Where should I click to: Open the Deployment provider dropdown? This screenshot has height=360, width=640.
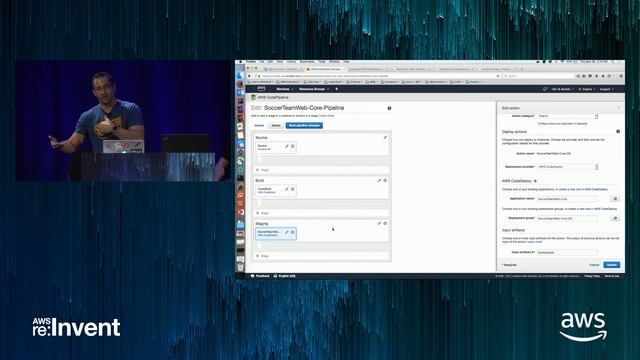(x=567, y=167)
